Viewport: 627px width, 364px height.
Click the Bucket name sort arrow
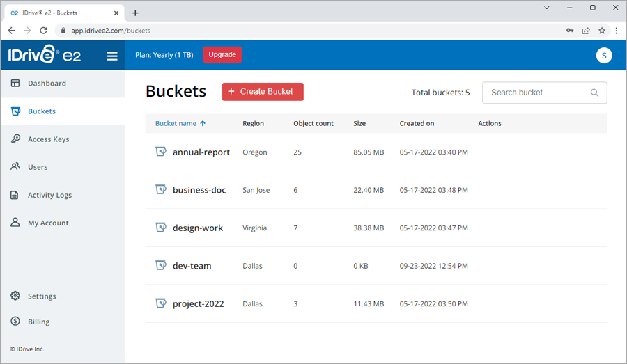[x=203, y=123]
